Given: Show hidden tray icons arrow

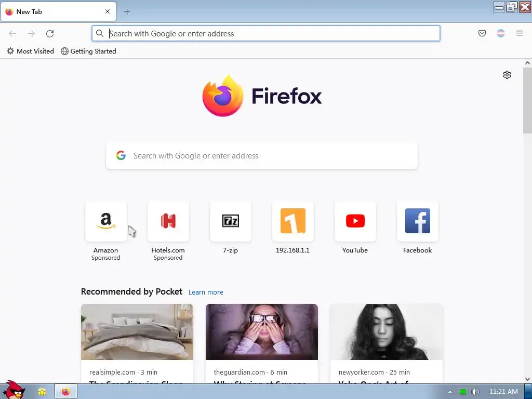Looking at the screenshot, I should point(450,392).
